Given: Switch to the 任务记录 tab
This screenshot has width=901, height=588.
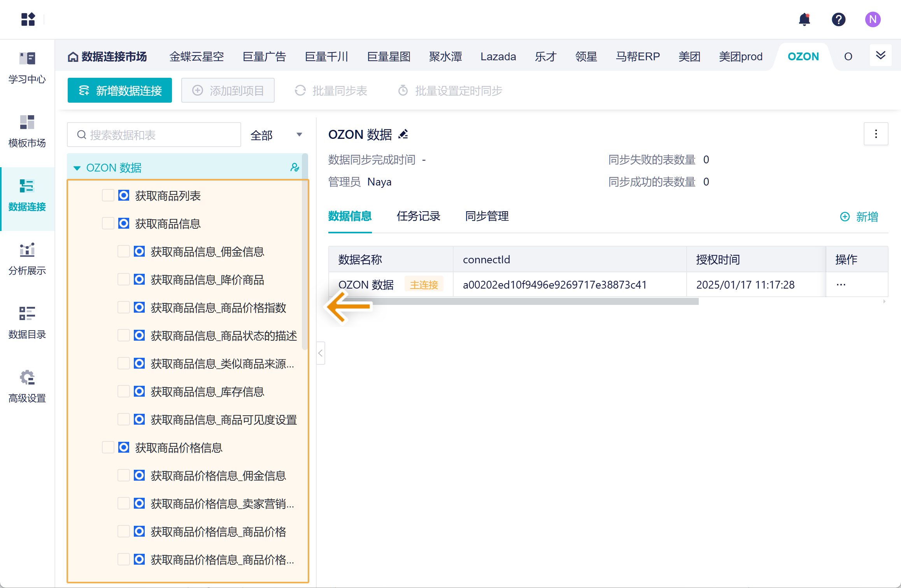Looking at the screenshot, I should point(418,216).
